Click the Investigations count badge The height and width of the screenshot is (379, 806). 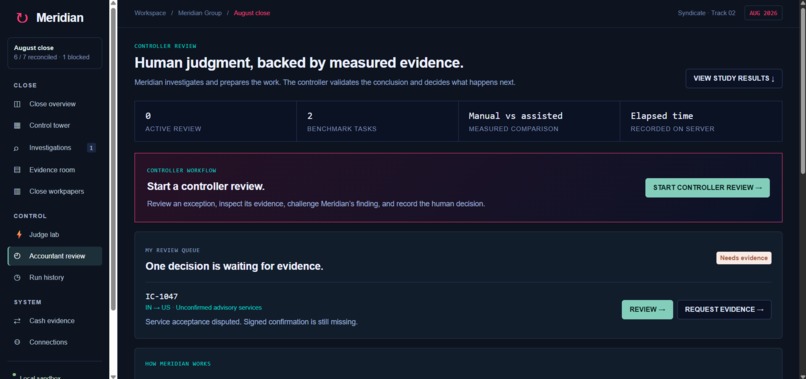point(91,148)
